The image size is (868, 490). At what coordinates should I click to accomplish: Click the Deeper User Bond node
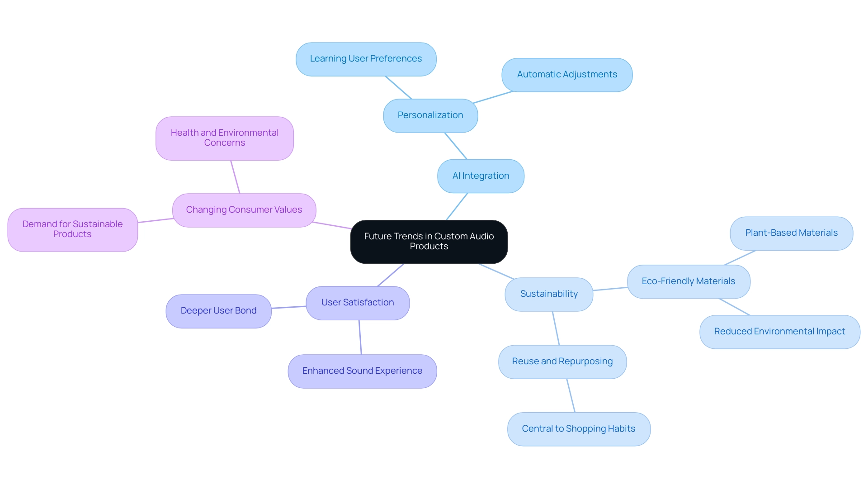pyautogui.click(x=219, y=309)
